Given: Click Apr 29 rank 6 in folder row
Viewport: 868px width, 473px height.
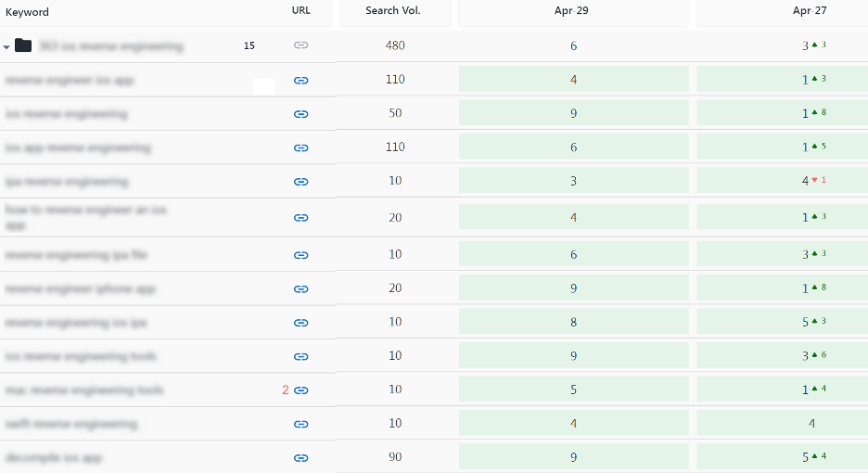Looking at the screenshot, I should pos(573,46).
